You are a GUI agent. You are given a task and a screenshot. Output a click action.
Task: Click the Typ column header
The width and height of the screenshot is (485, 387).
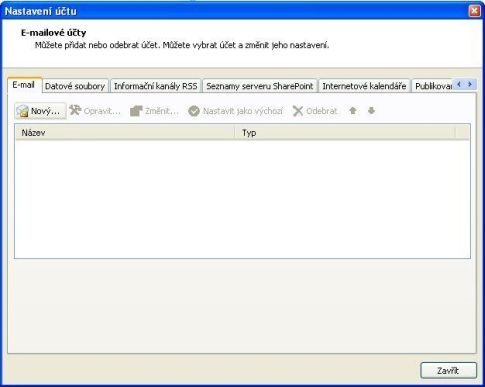[345, 133]
